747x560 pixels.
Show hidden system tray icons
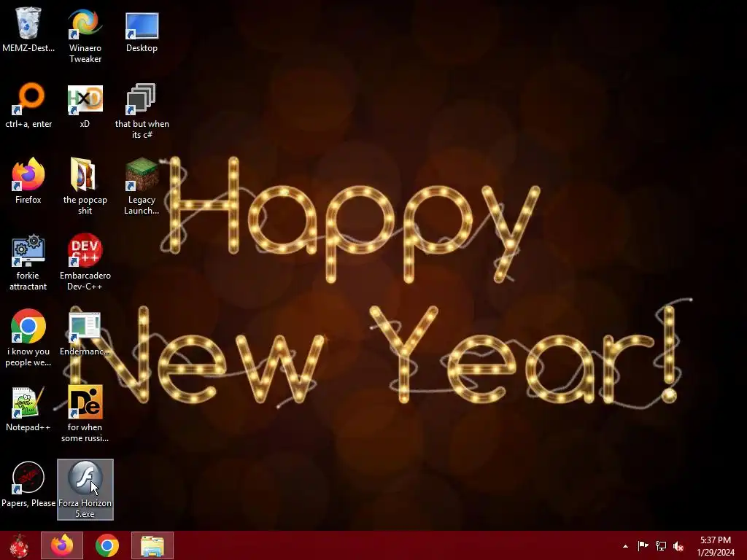(x=625, y=546)
